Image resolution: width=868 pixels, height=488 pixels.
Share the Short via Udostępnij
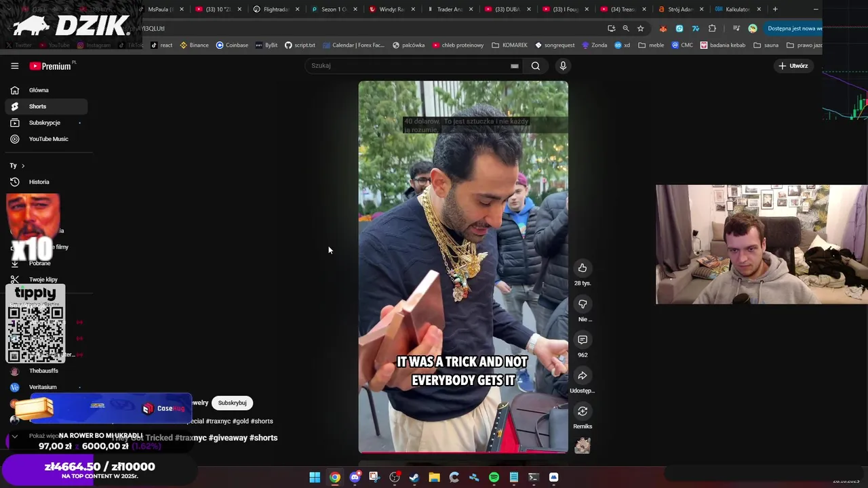(x=583, y=375)
